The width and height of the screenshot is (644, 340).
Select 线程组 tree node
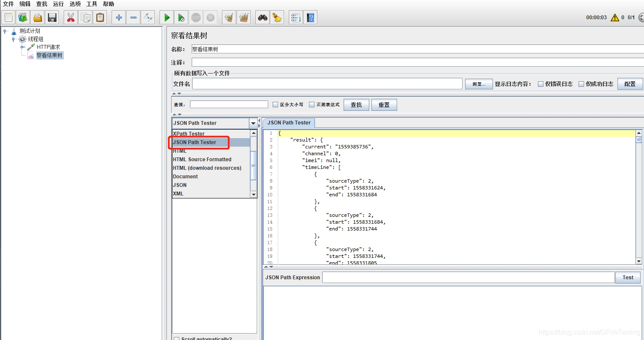coord(36,39)
